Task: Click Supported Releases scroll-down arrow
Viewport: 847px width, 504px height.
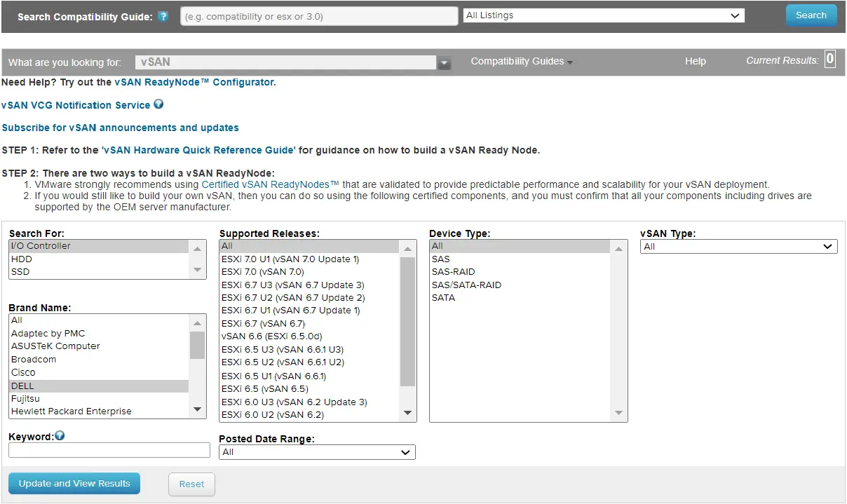Action: point(408,413)
